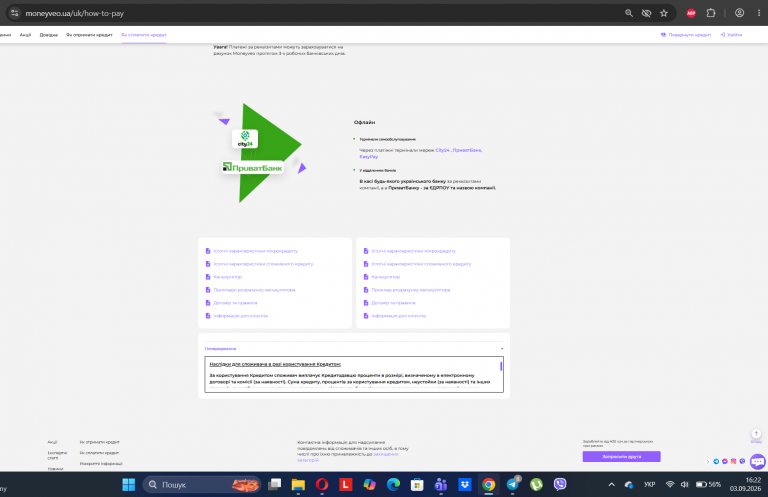
Task: Open the Windows Start menu
Action: [128, 485]
